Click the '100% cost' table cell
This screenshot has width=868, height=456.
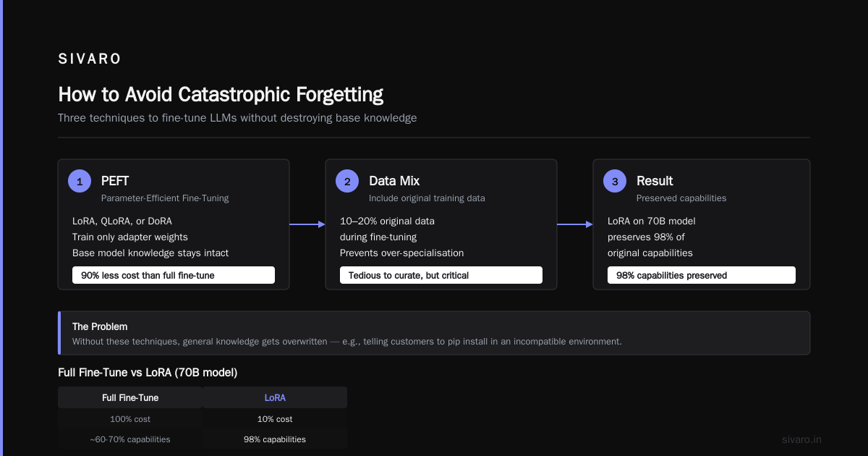(x=130, y=419)
